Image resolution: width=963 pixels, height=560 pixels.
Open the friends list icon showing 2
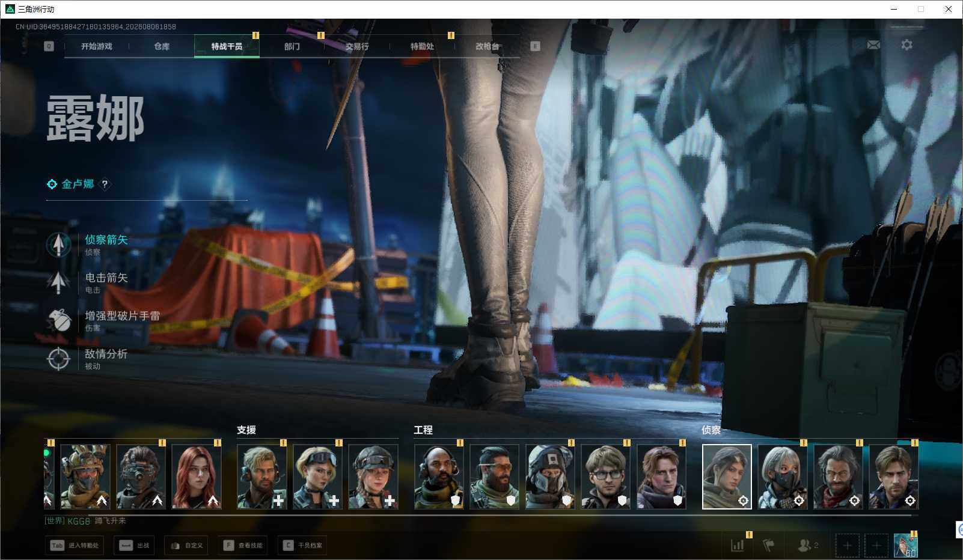(807, 545)
